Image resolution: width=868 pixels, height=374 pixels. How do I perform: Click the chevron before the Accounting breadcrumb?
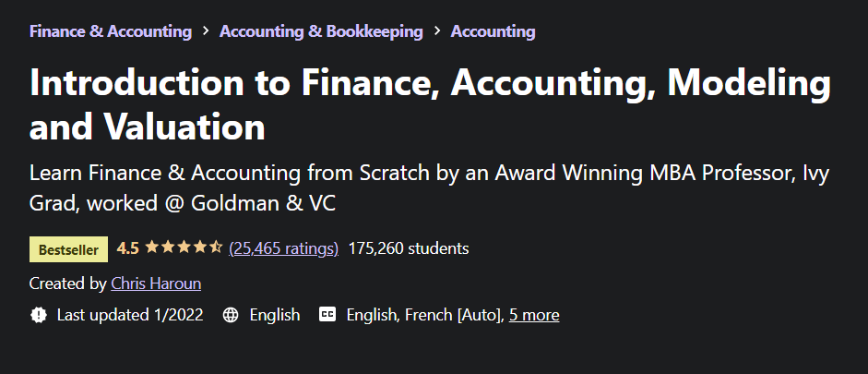(x=436, y=31)
